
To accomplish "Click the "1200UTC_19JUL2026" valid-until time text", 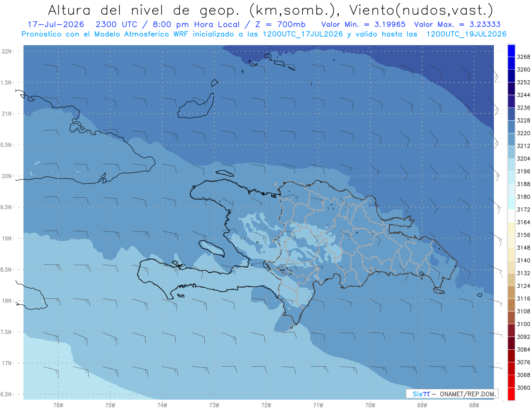I will 466,34.
